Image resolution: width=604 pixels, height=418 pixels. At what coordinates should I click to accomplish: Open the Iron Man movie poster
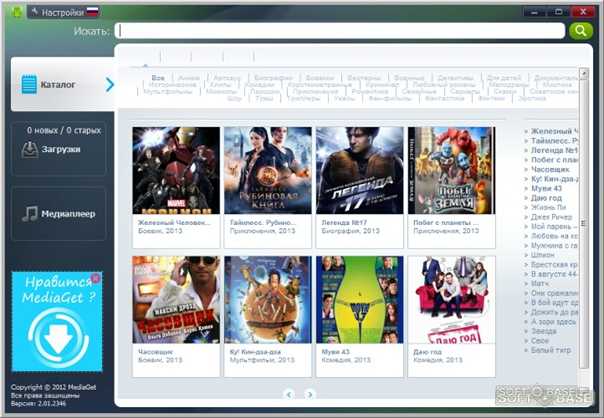176,170
